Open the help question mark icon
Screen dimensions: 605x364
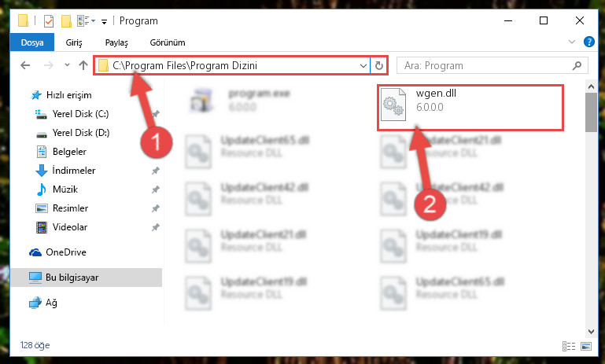(588, 42)
